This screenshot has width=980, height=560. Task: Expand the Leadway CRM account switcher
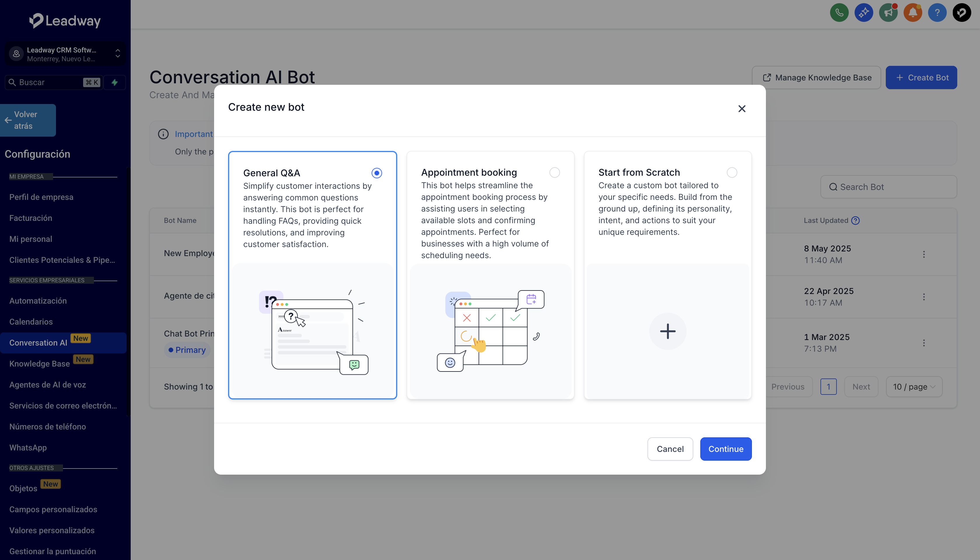point(65,54)
